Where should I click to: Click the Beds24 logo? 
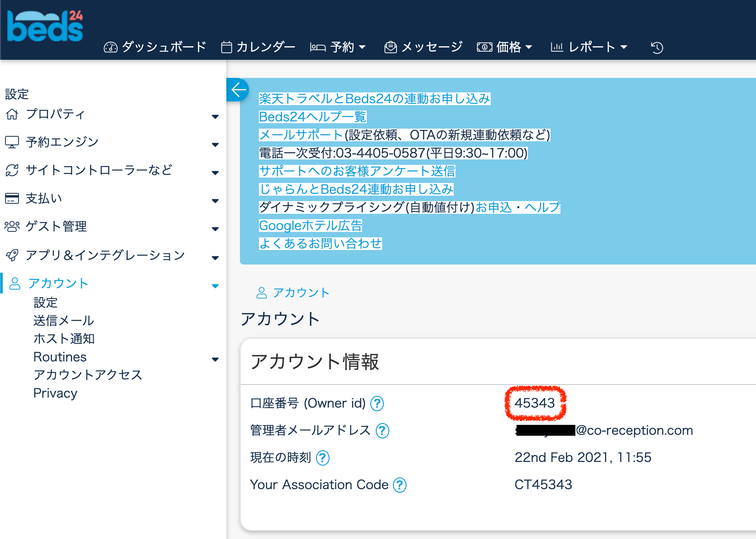pyautogui.click(x=45, y=26)
